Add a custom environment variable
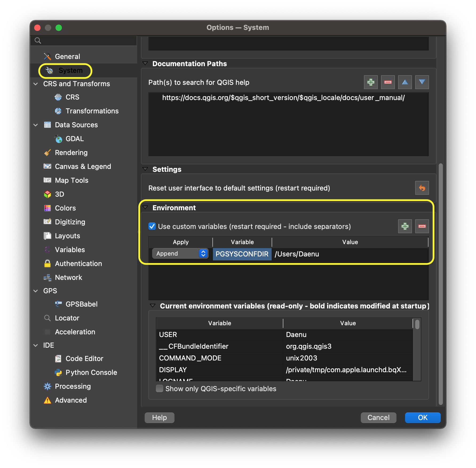The image size is (476, 468). tap(405, 226)
